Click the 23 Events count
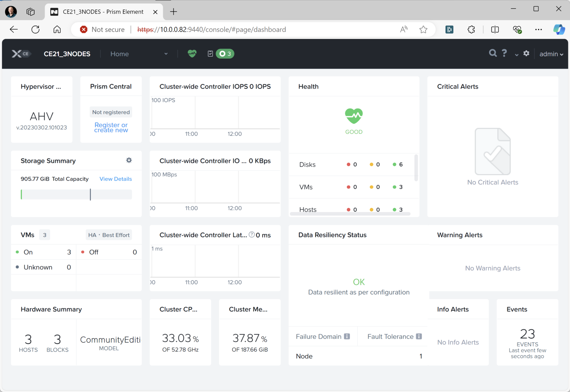The height and width of the screenshot is (392, 570). (527, 334)
